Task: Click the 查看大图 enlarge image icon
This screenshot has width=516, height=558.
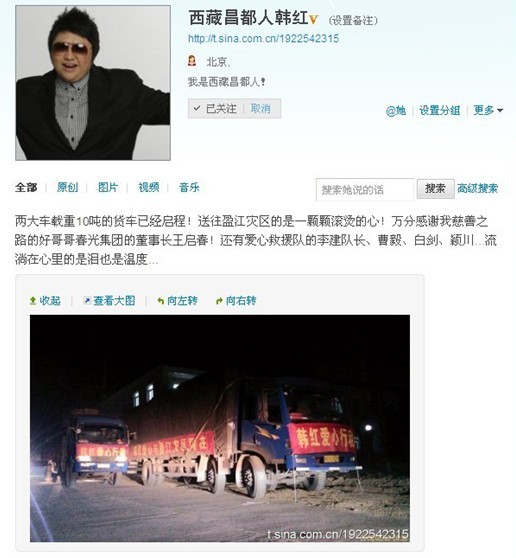Action: 87,301
